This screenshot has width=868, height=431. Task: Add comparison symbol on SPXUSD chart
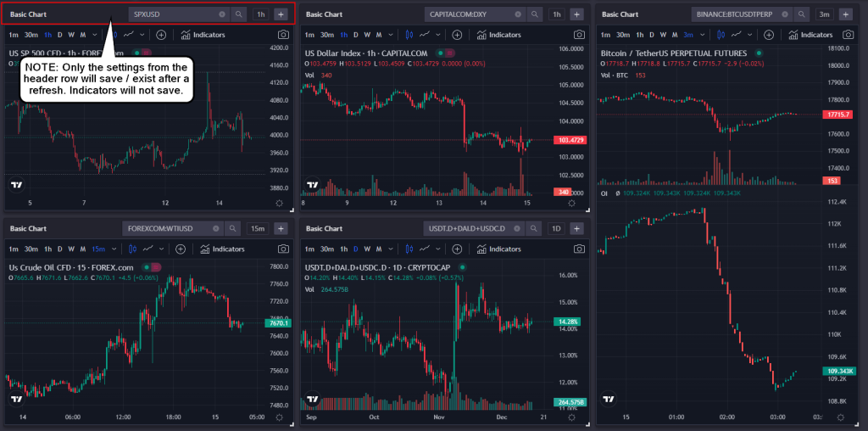tap(161, 35)
